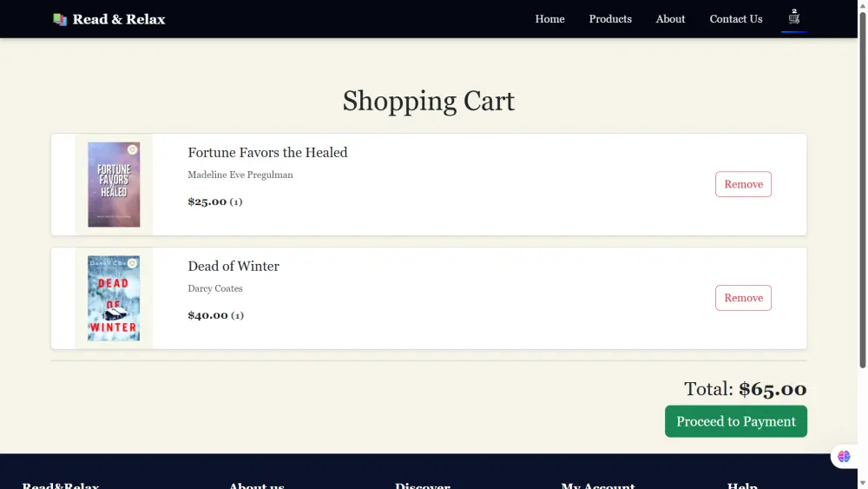Image resolution: width=868 pixels, height=489 pixels.
Task: Proceed to Payment
Action: click(x=736, y=421)
